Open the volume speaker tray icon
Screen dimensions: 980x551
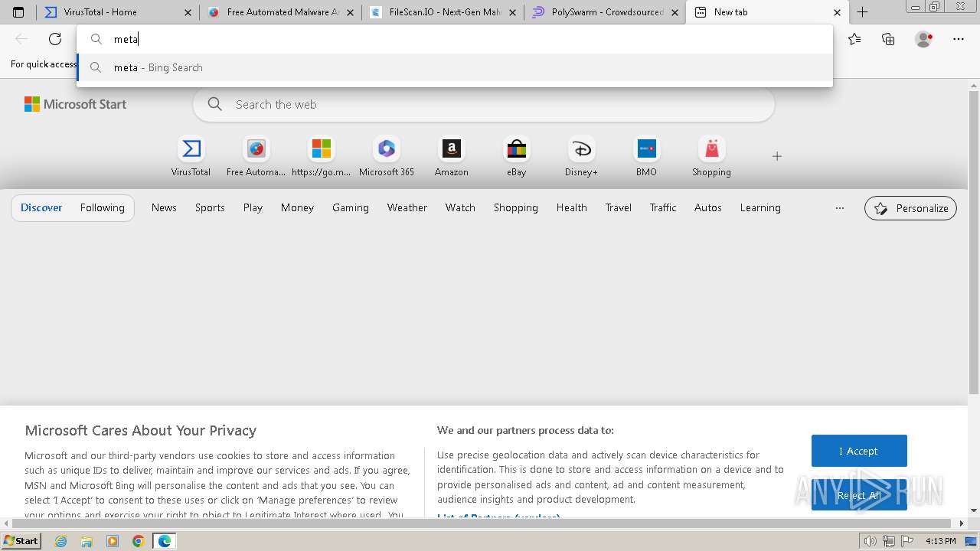coord(870,541)
